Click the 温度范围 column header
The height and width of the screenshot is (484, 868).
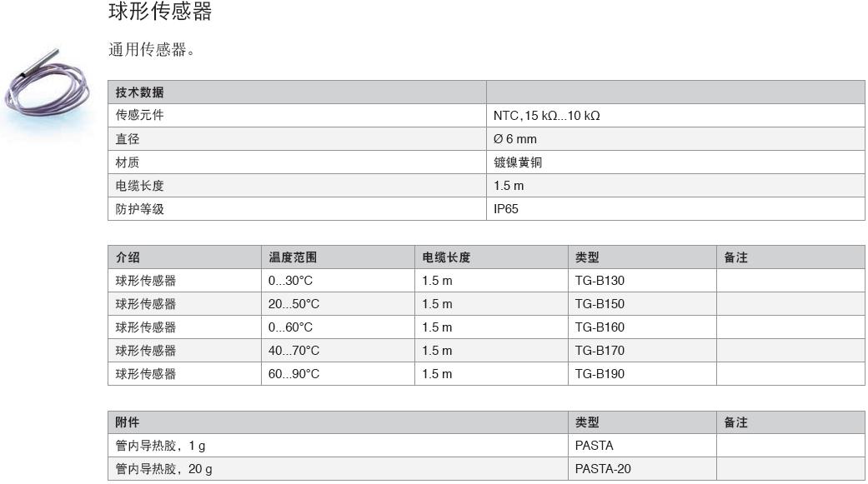pos(293,257)
